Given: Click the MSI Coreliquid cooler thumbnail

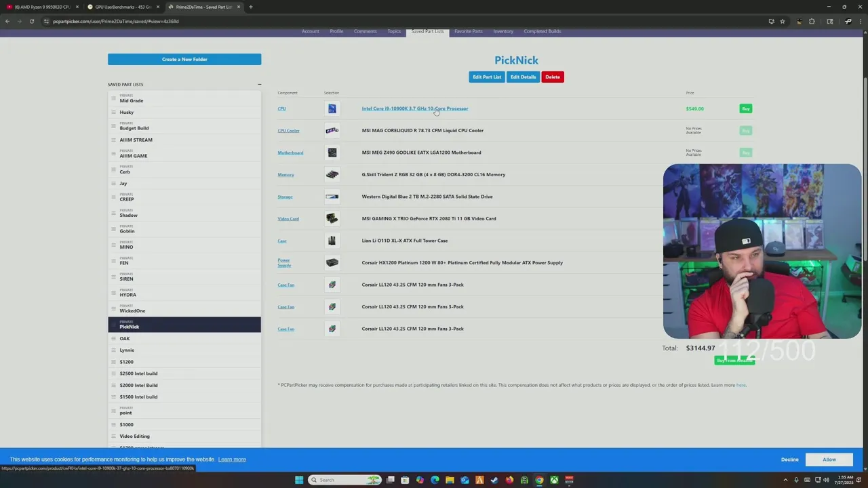Looking at the screenshot, I should (332, 130).
